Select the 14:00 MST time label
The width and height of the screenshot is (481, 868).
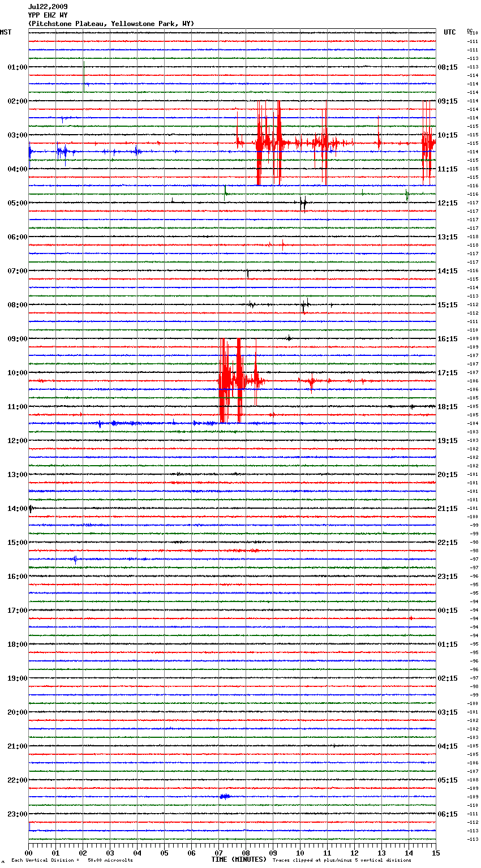coord(18,509)
